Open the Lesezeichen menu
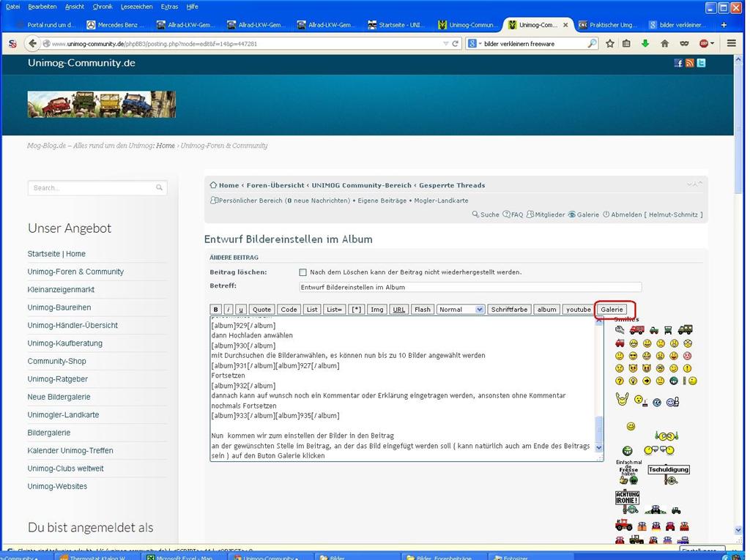The width and height of the screenshot is (750, 560). point(137,7)
